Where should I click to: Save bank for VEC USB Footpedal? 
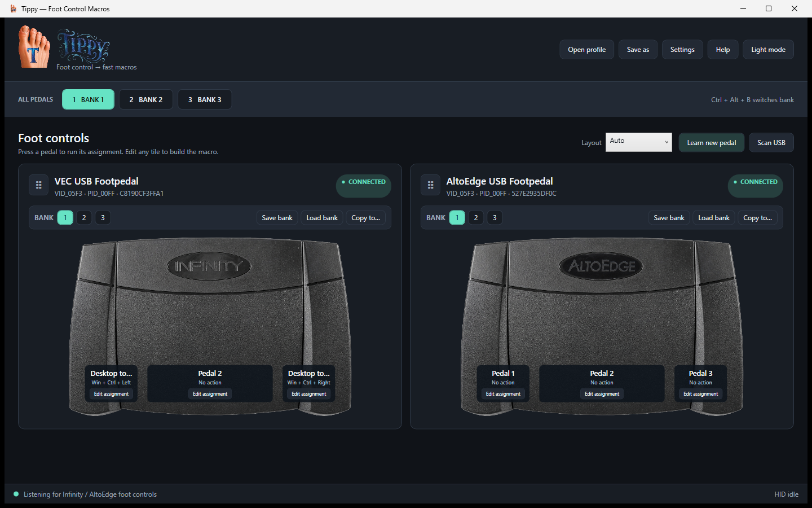[x=277, y=218]
